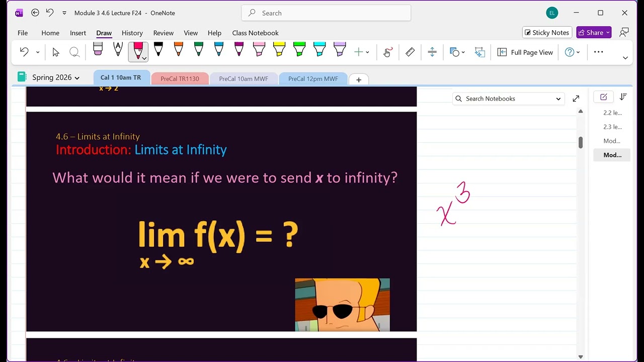The width and height of the screenshot is (644, 362).
Task: Expand the Undo history dropdown arrow
Action: pyautogui.click(x=38, y=52)
